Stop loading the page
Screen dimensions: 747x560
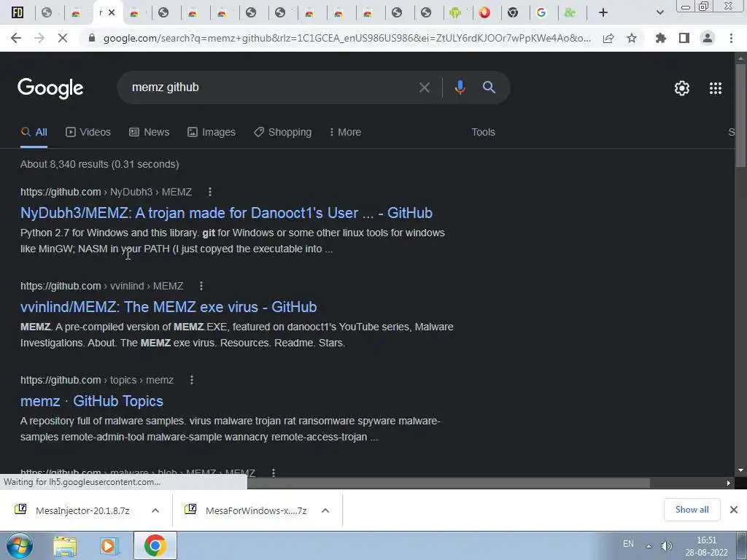(63, 38)
